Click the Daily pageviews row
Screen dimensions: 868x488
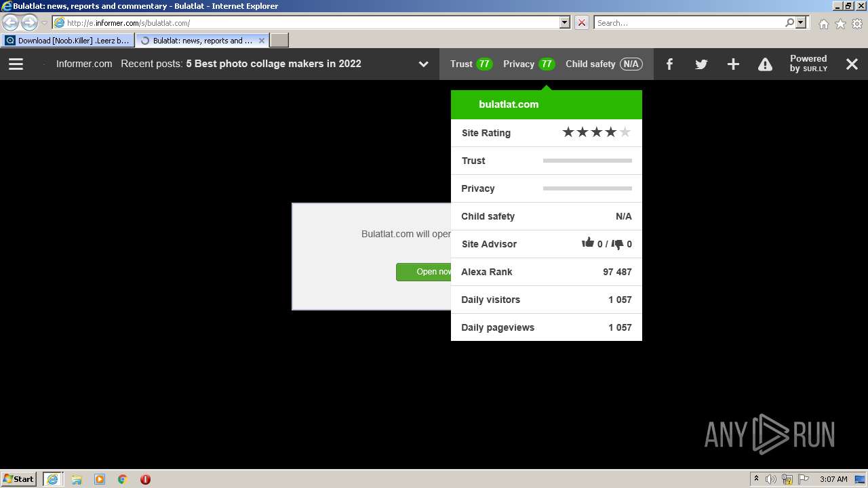(x=546, y=327)
